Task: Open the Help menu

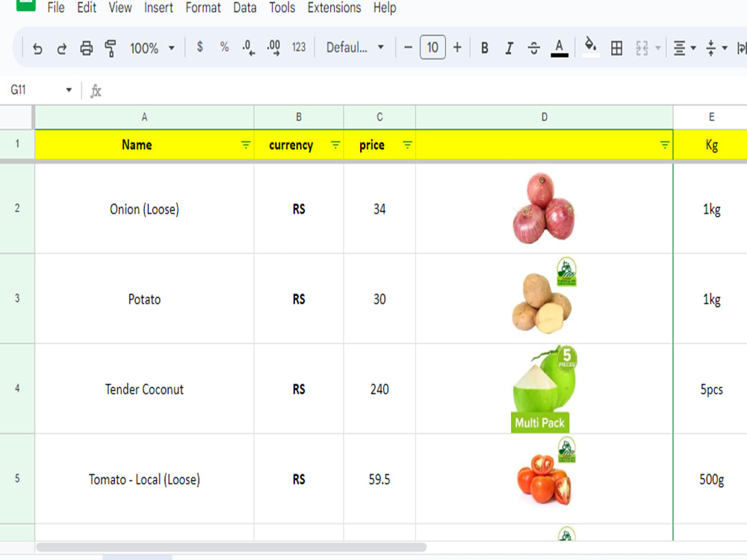Action: 385,7
